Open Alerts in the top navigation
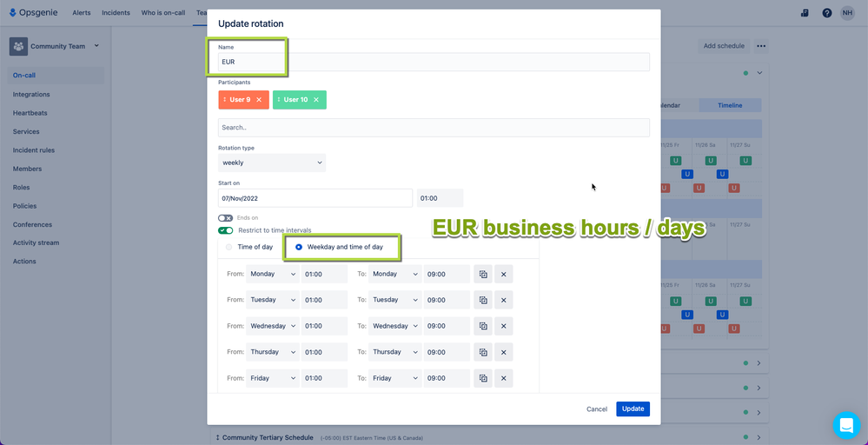Viewport: 868px width, 445px height. coord(82,13)
